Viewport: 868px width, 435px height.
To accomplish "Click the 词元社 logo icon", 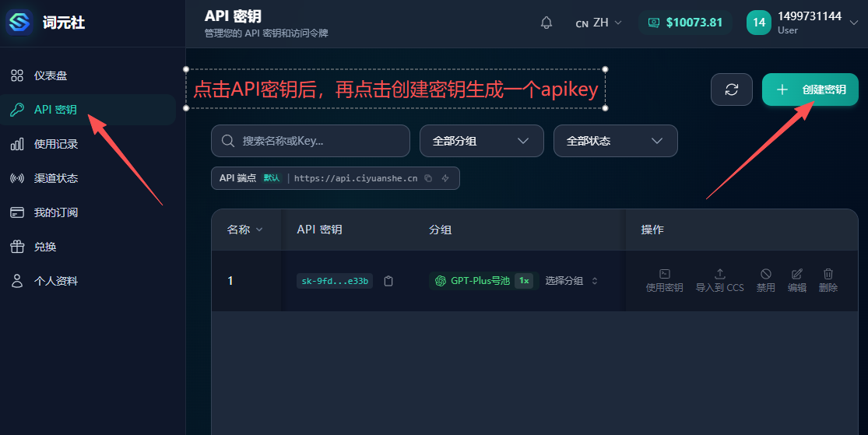I will (x=19, y=22).
